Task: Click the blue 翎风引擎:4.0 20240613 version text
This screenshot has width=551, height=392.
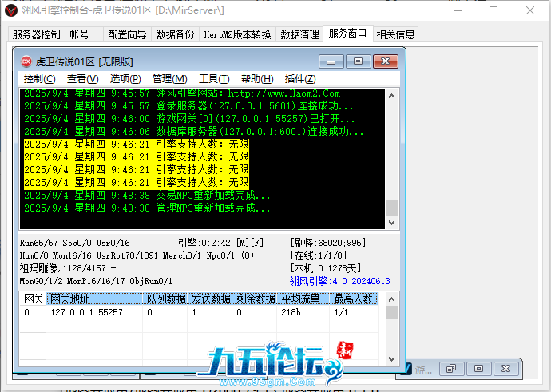Action: pos(340,281)
